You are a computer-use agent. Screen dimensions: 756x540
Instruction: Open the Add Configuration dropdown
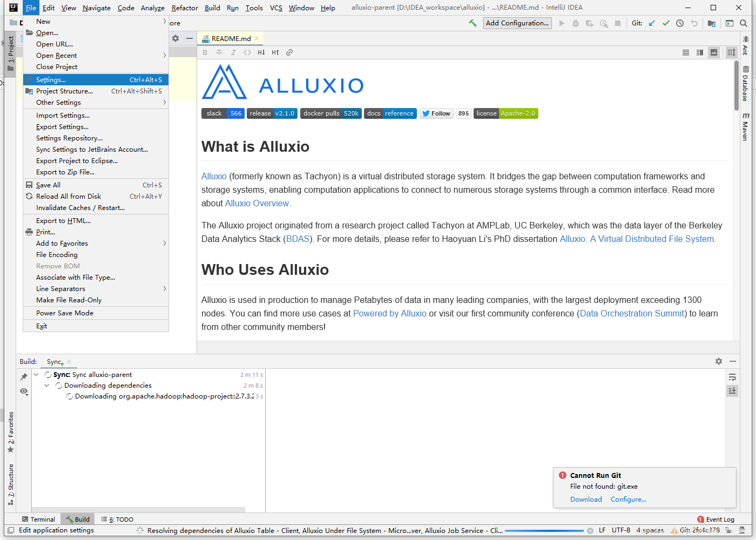pos(517,23)
